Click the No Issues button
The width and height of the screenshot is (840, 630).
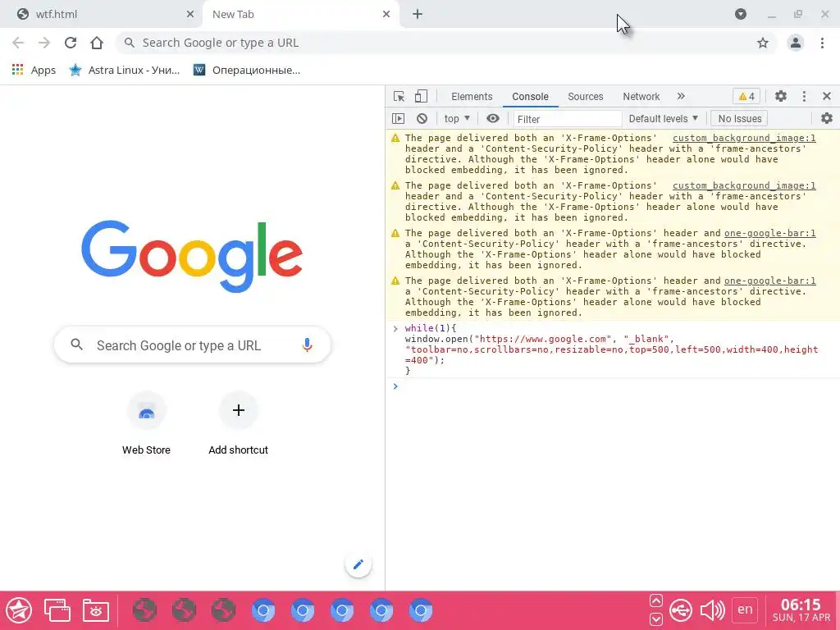click(739, 118)
